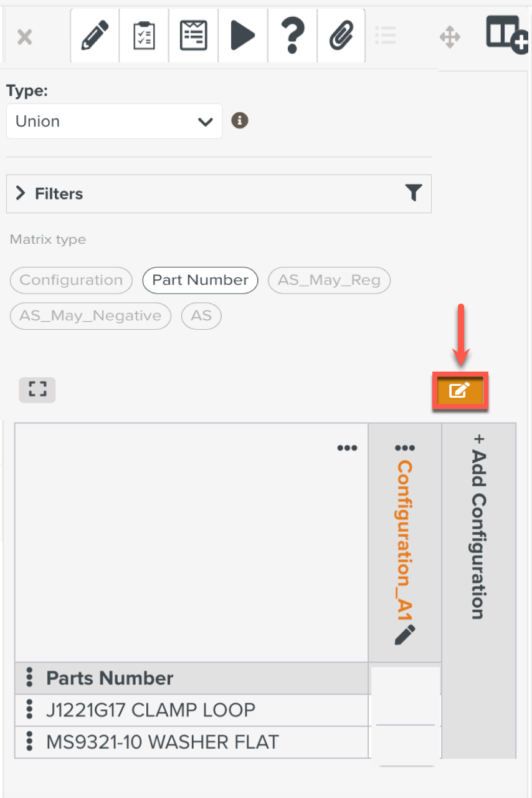Image resolution: width=532 pixels, height=798 pixels.
Task: Open row menu for J1221G17 CLAMP LOOP
Action: [29, 709]
